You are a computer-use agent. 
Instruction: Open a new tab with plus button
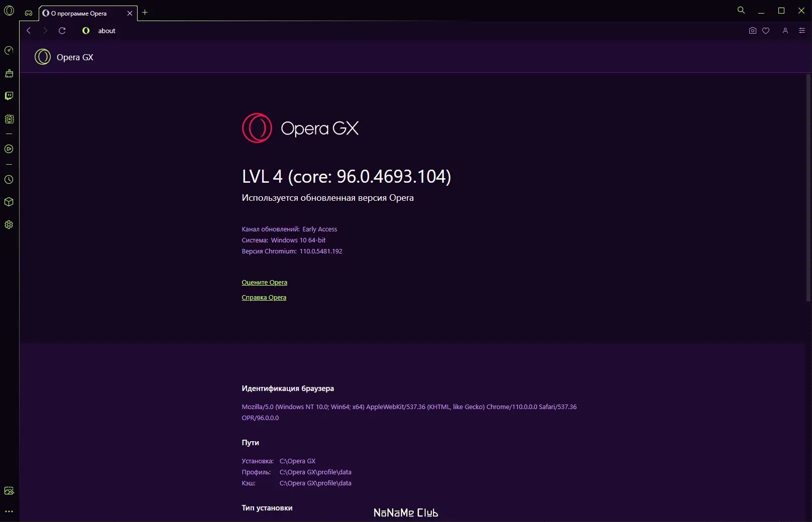(145, 13)
